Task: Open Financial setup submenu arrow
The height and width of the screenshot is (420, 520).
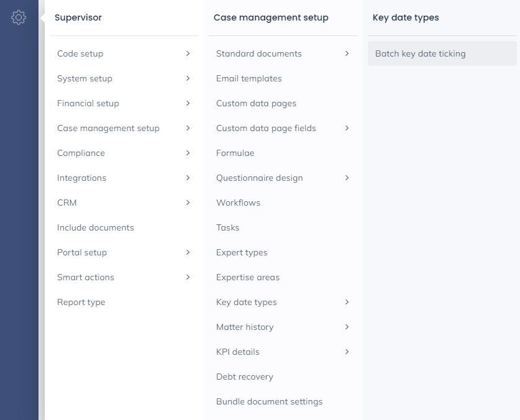Action: click(188, 103)
